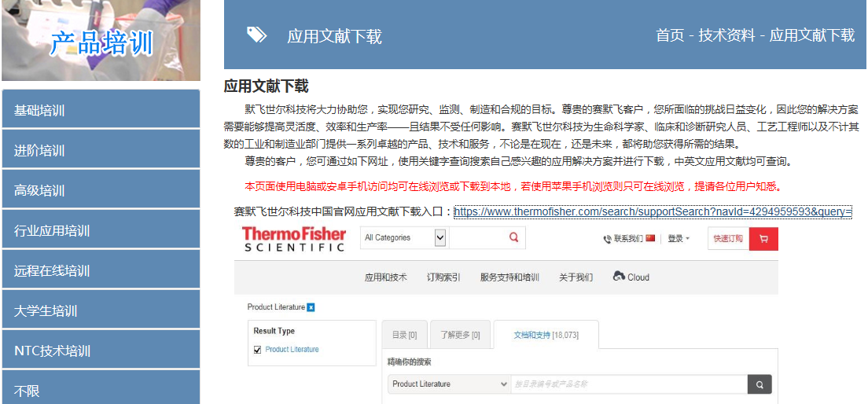
Task: Click 技术资料 in the breadcrumb
Action: click(726, 35)
